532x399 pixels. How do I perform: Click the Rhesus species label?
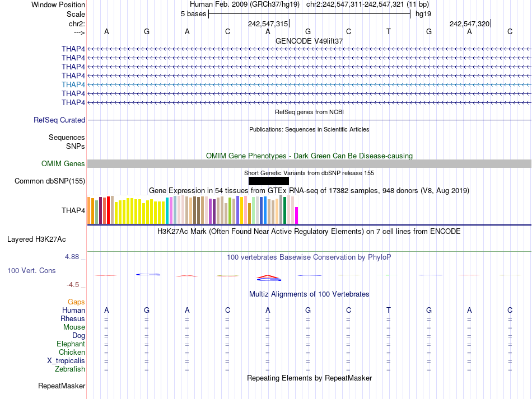pyautogui.click(x=73, y=318)
